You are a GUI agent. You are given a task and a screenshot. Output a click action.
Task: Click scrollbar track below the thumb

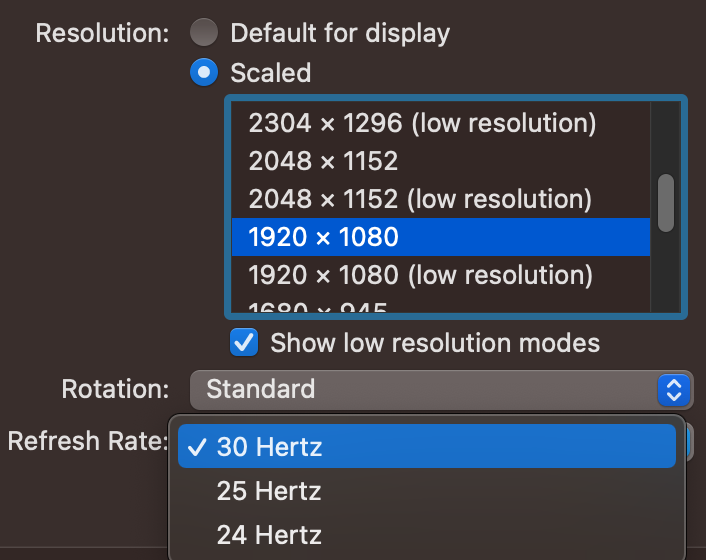[666, 275]
